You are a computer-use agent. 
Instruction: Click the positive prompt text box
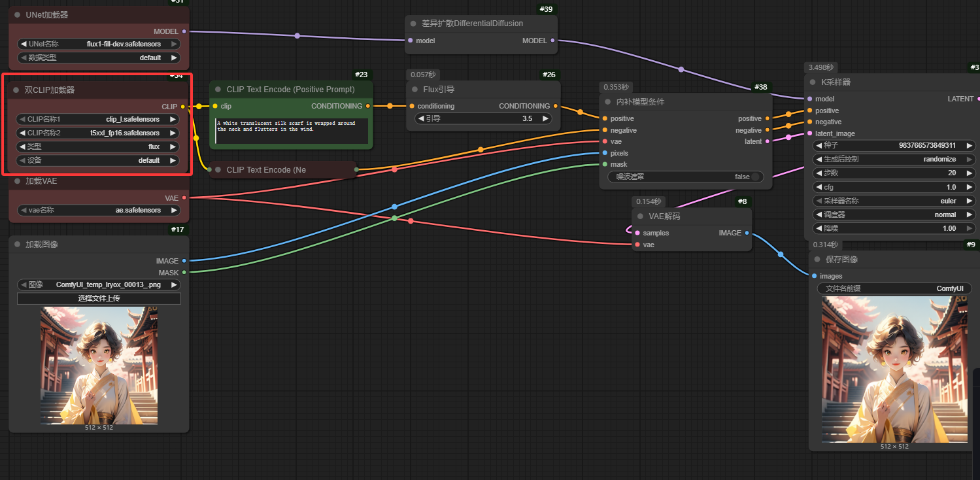(291, 131)
